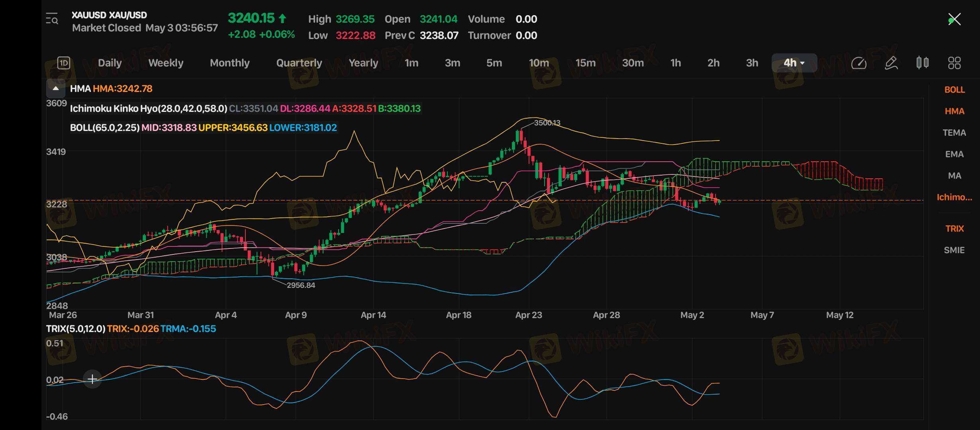This screenshot has height=430, width=980.
Task: Select the pencil drawing tool
Action: [891, 63]
